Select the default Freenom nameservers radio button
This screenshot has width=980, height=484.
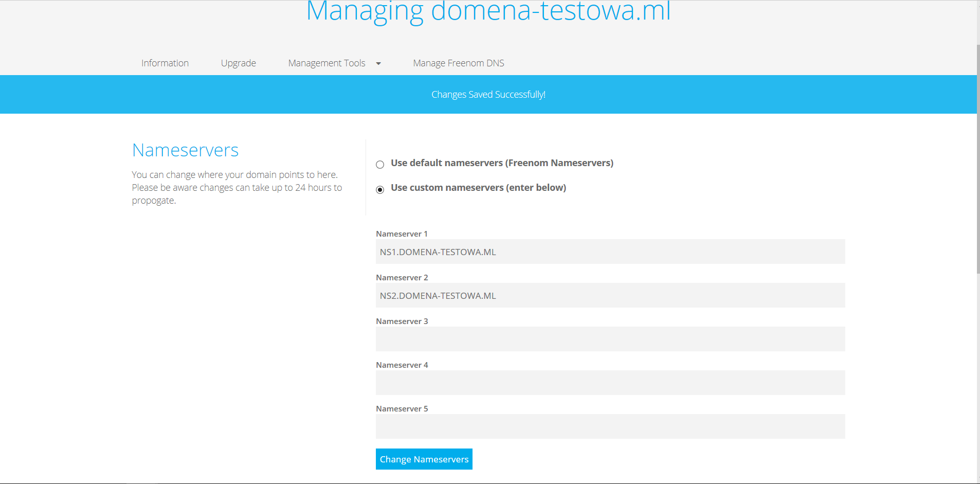pyautogui.click(x=380, y=165)
